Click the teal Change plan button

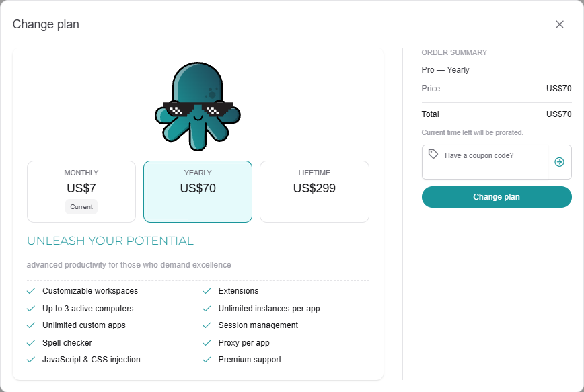tap(497, 197)
